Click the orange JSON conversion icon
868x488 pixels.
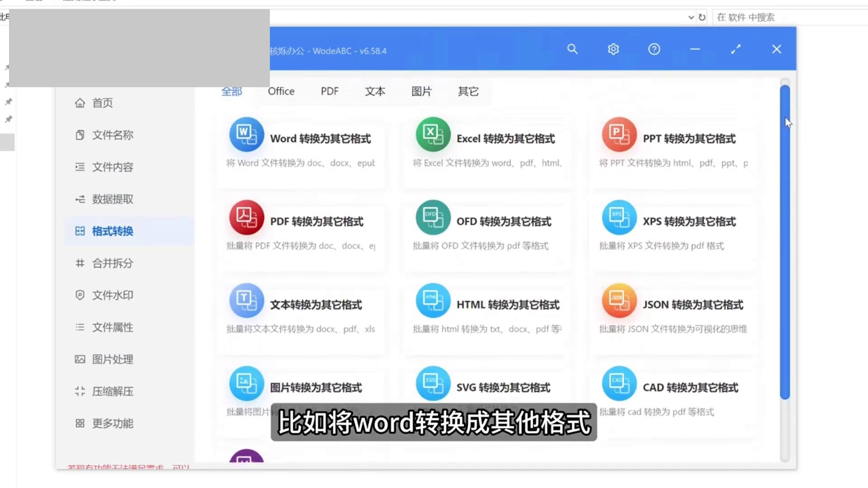click(x=619, y=300)
